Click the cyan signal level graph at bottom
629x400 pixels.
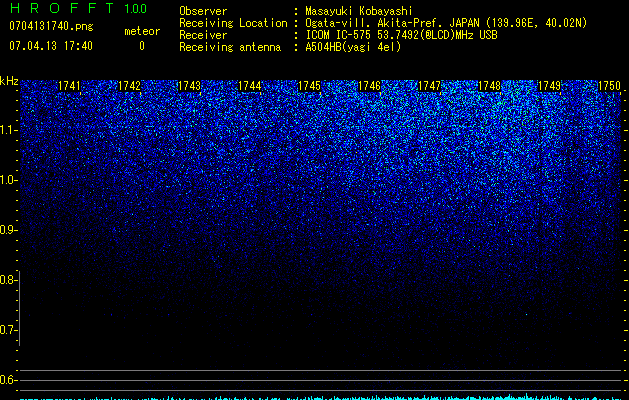point(320,397)
